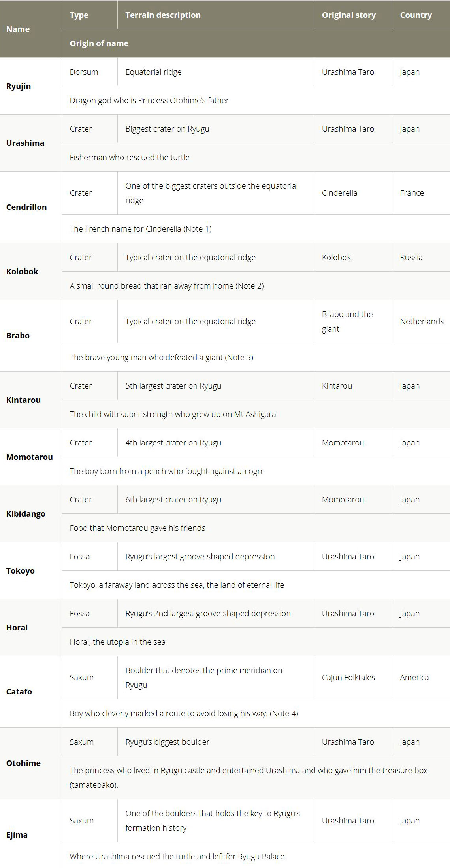Select the Brabo name cell
450x868 pixels.
[x=18, y=336]
